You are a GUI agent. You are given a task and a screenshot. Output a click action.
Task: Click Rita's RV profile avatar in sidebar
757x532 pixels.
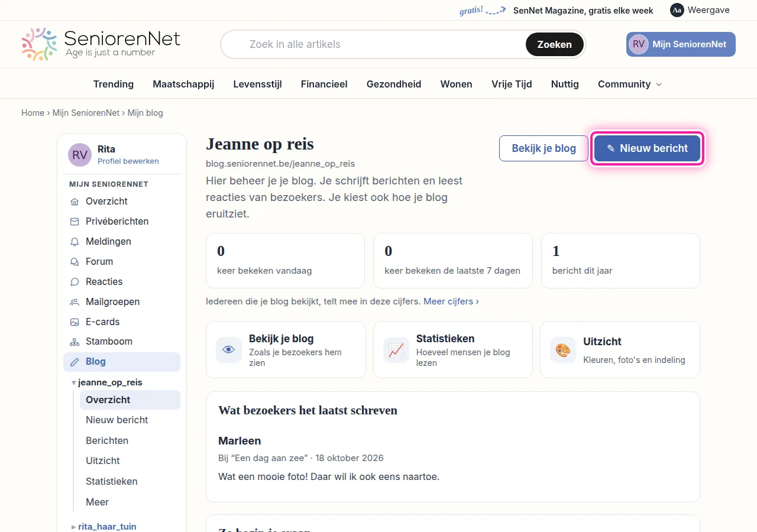[80, 155]
